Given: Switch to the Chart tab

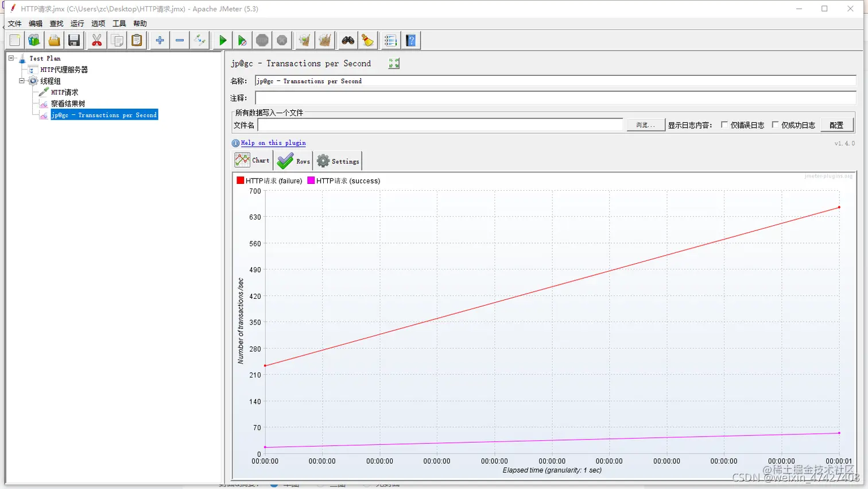Looking at the screenshot, I should click(253, 160).
